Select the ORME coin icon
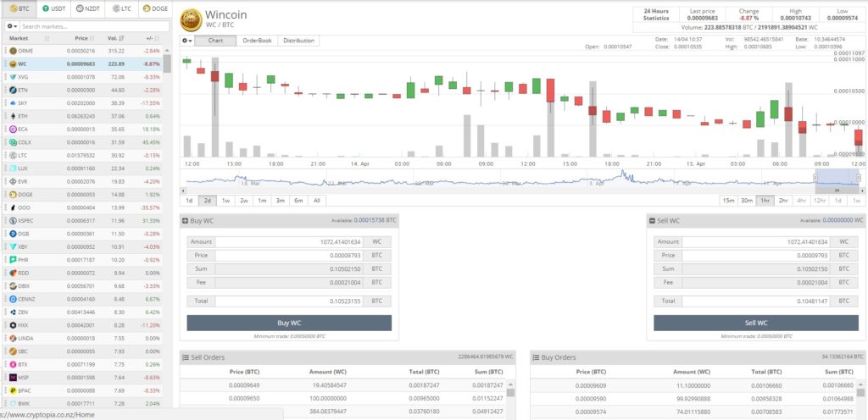Screen dimensions: 868x420 [x=13, y=51]
